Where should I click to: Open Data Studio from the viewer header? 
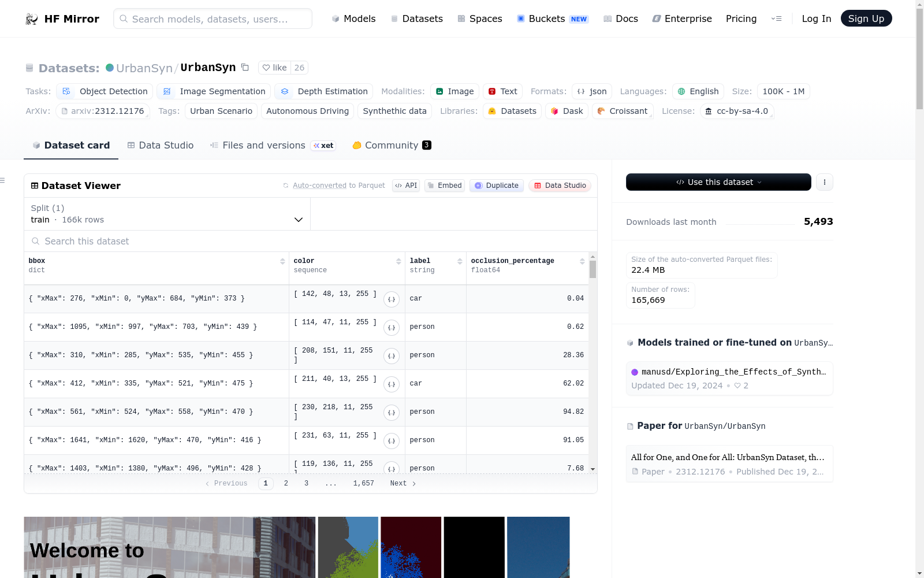click(x=560, y=186)
